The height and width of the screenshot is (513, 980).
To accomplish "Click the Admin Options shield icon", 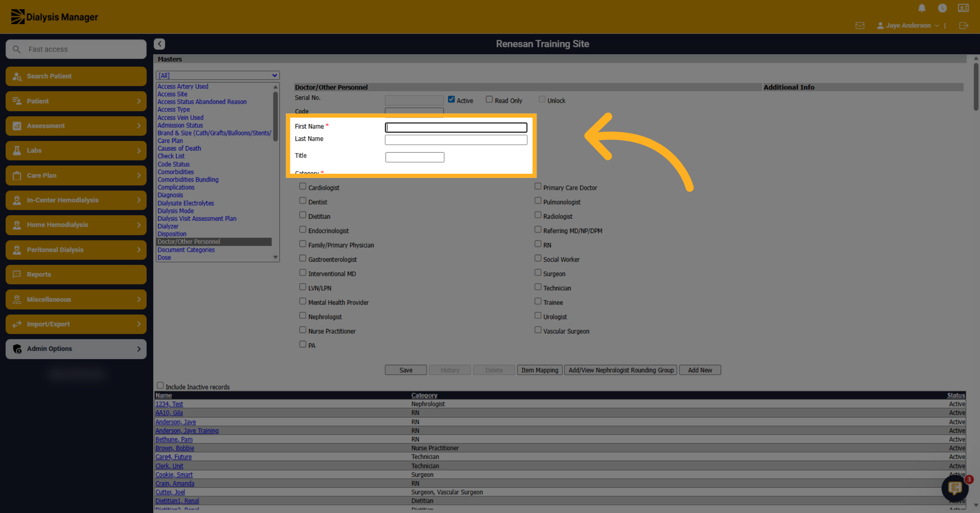I will coord(17,349).
